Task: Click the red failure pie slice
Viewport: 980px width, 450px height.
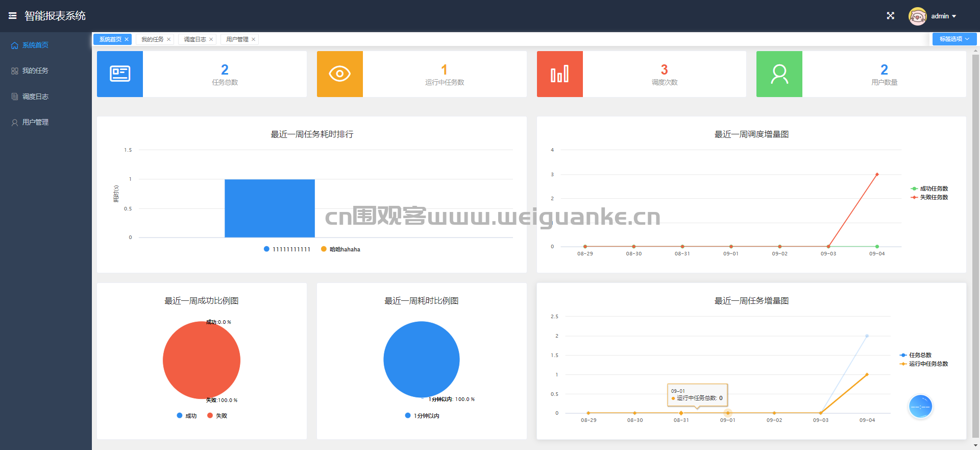Action: click(x=202, y=360)
